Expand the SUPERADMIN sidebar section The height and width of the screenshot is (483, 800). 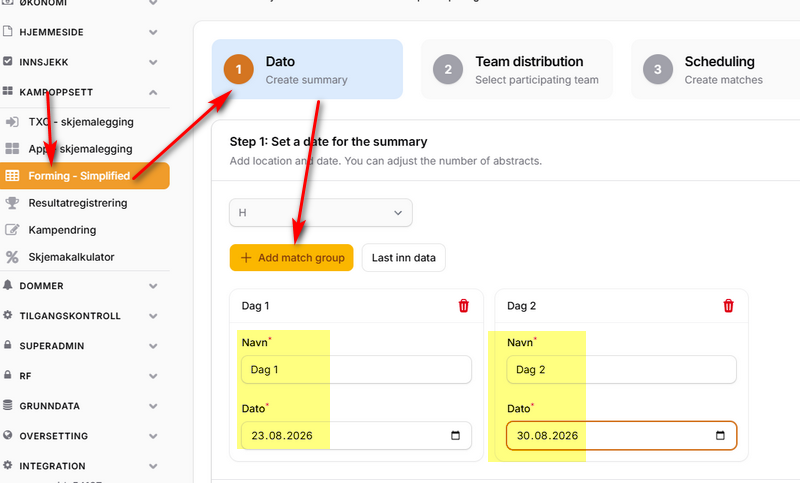[x=153, y=346]
